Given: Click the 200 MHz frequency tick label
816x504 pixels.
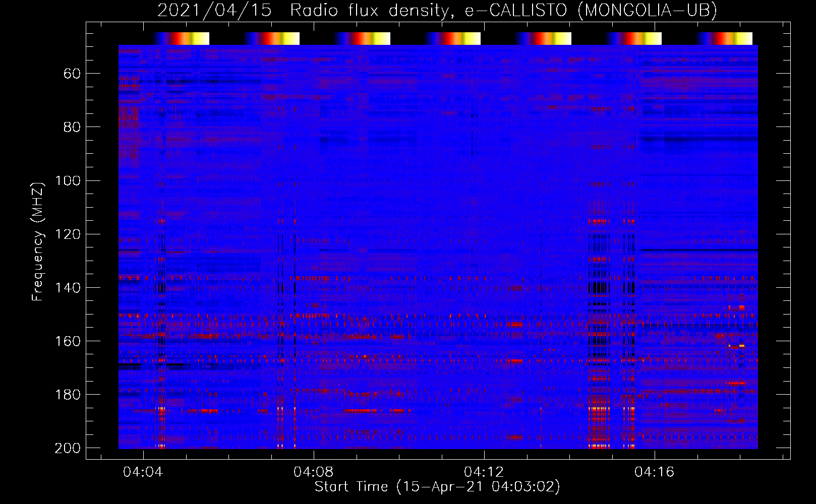Looking at the screenshot, I should coord(68,448).
